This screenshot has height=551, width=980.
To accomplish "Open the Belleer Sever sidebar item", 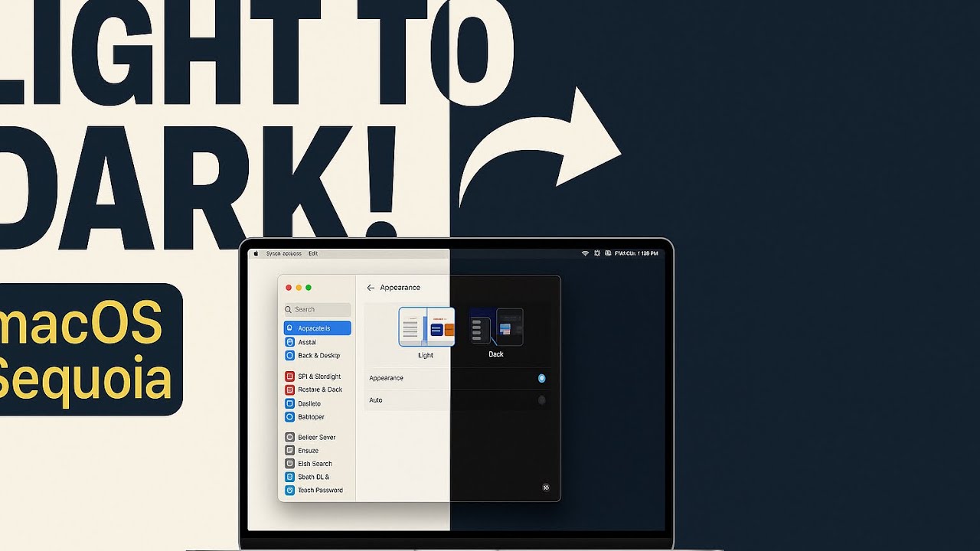I will (x=311, y=437).
